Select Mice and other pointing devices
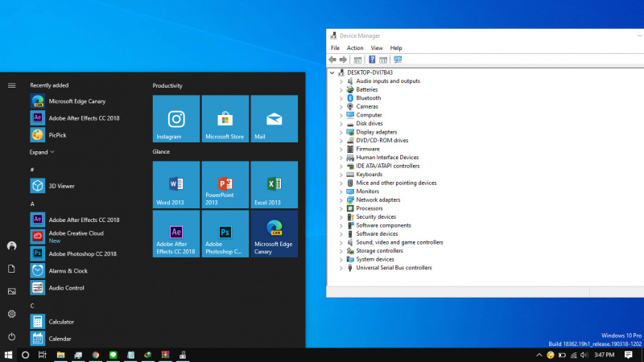644x362 pixels. pos(396,183)
